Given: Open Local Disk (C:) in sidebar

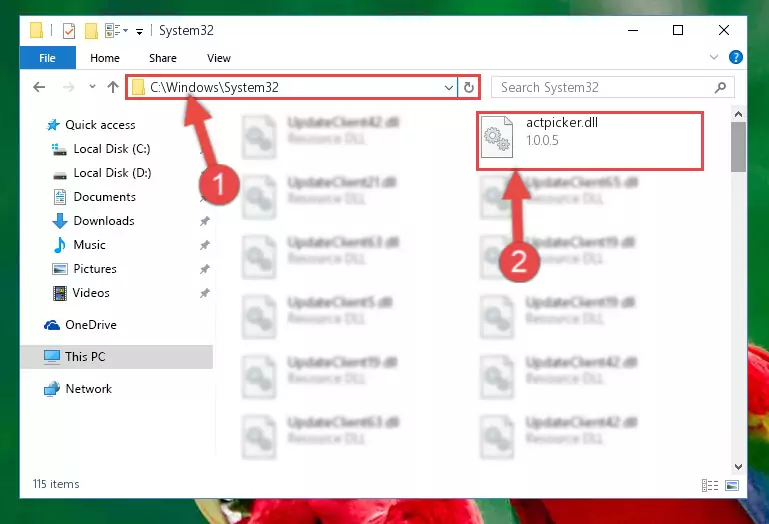Looking at the screenshot, I should [x=112, y=149].
